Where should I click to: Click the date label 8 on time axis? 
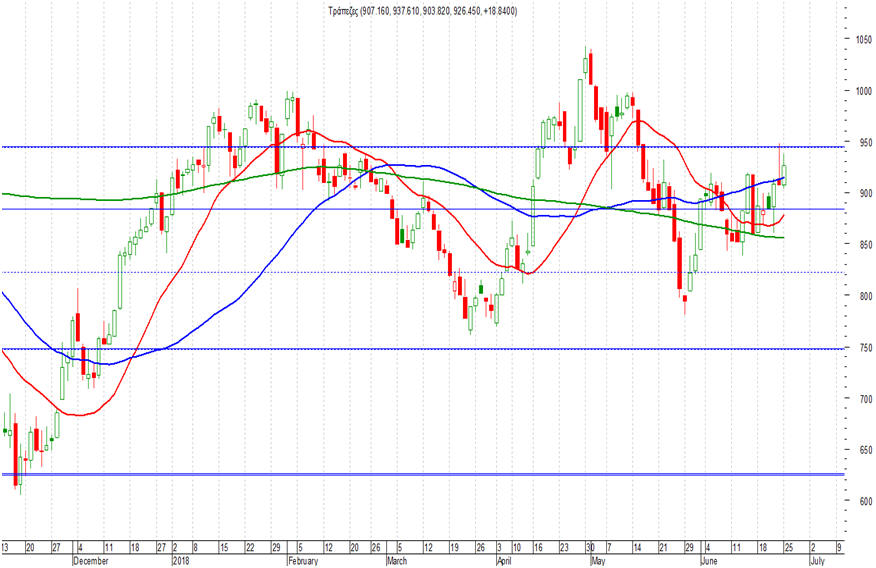195,547
